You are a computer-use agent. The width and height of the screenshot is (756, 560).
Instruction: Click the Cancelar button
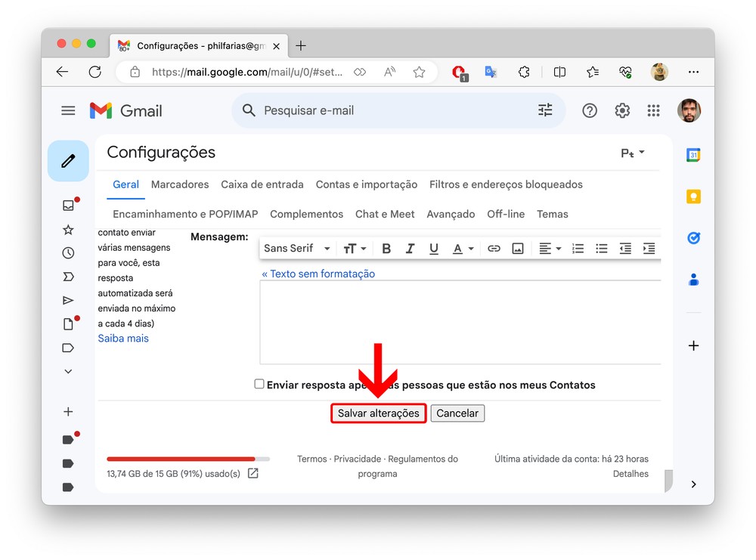pyautogui.click(x=457, y=413)
